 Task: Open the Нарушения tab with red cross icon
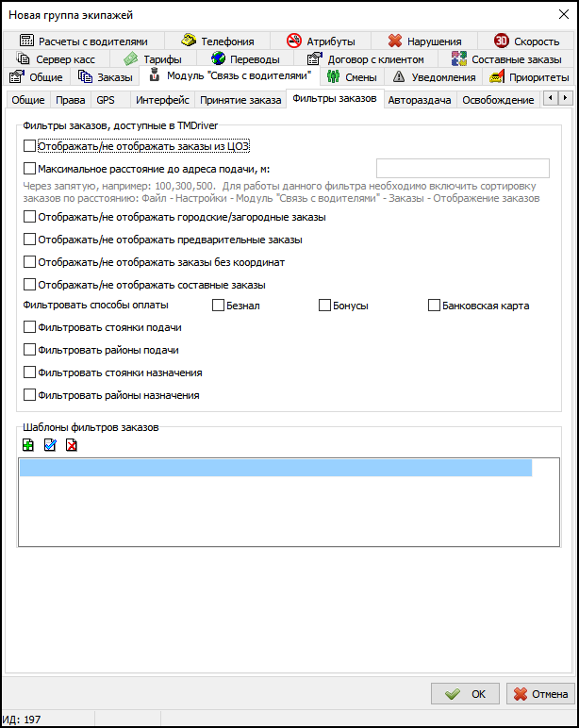point(424,41)
